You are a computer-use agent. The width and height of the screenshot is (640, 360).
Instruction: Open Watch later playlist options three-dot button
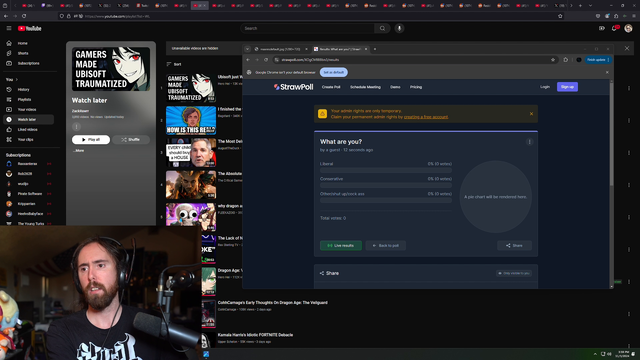tap(76, 127)
